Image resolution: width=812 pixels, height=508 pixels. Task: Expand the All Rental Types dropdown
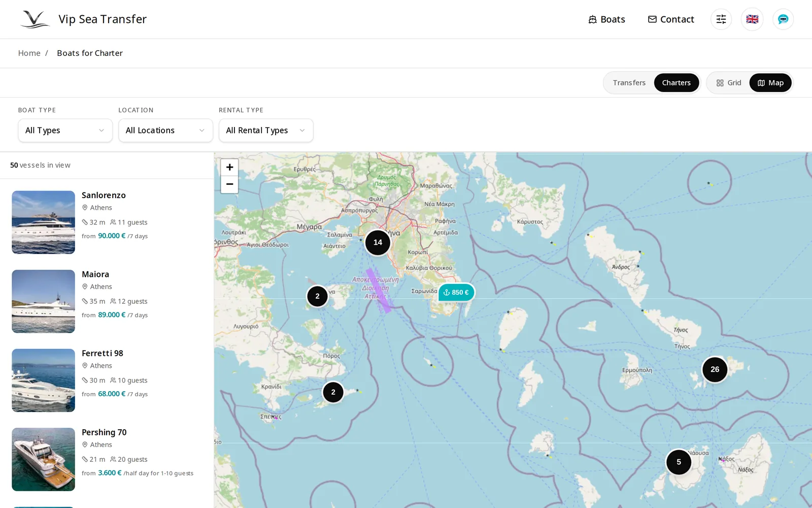(266, 131)
